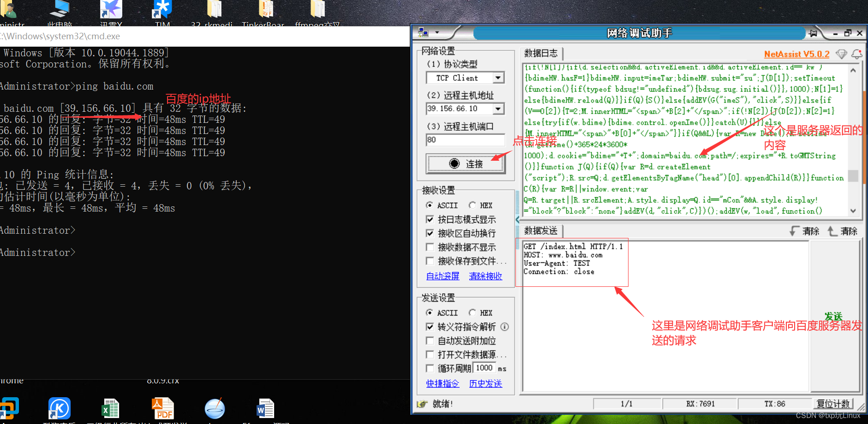Open the 快捷指令 link

443,383
